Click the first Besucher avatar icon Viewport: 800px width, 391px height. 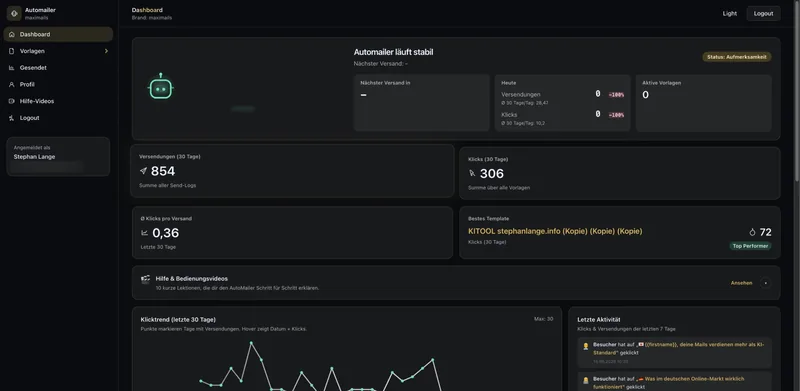pyautogui.click(x=585, y=347)
